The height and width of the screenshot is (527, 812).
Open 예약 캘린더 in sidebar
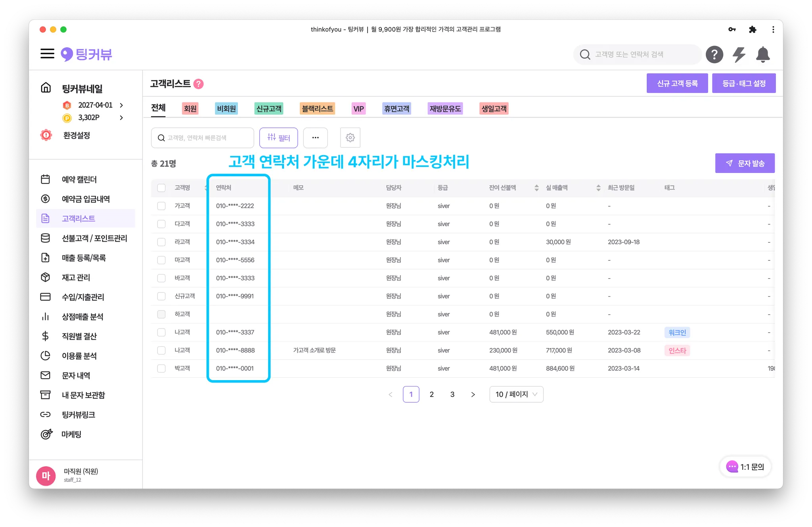[79, 179]
